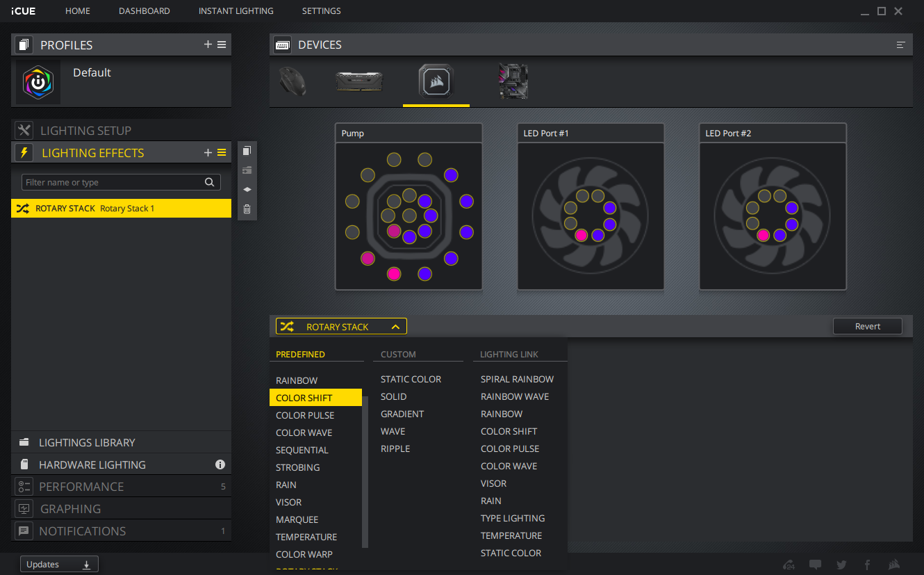
Task: Click the LED Port #2 zone title
Action: 728,133
